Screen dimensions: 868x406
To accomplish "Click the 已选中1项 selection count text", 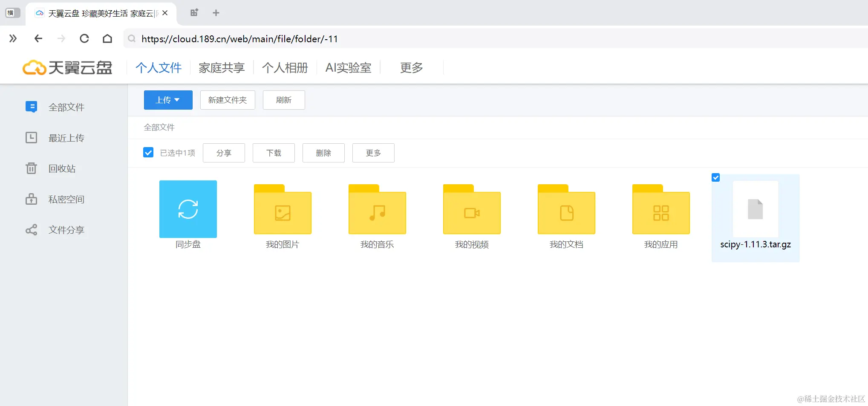I will (x=178, y=153).
